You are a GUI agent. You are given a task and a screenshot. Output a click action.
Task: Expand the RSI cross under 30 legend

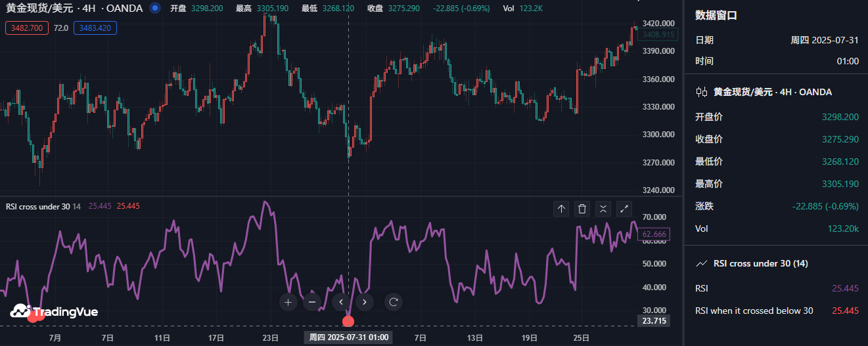[37, 206]
